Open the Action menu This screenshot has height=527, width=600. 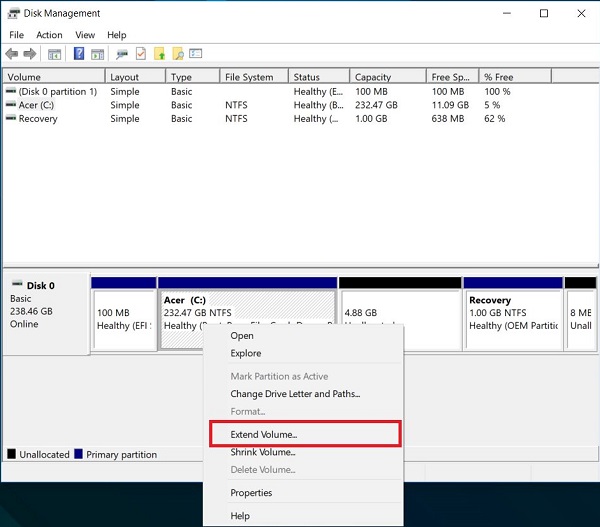tap(49, 35)
